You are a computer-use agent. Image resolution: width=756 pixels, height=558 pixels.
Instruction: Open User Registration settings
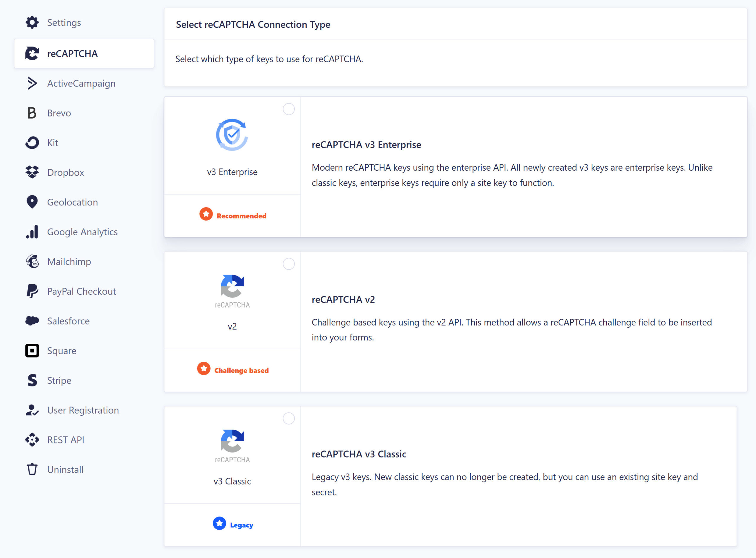coord(84,410)
